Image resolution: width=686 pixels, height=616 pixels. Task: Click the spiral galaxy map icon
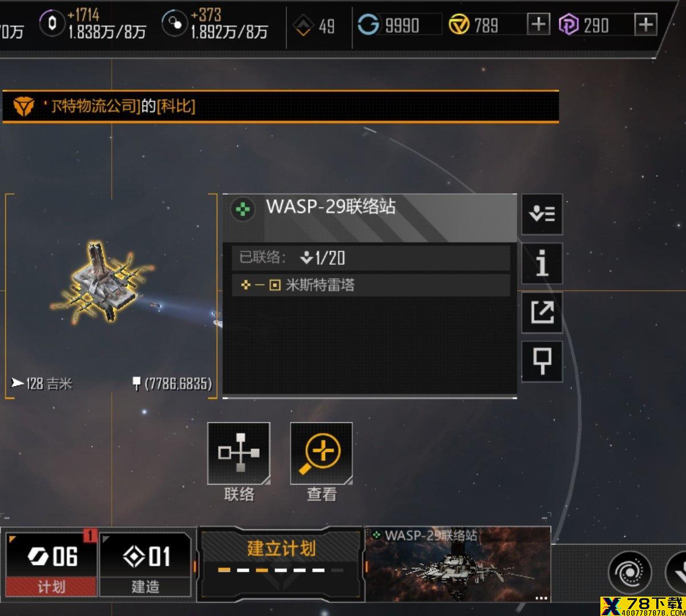coord(630,571)
